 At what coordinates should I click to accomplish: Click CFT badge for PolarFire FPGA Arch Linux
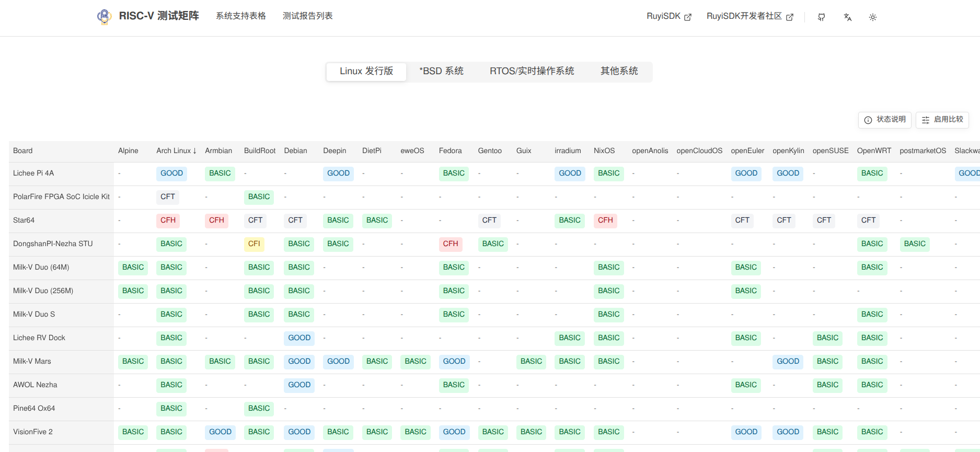click(x=168, y=197)
